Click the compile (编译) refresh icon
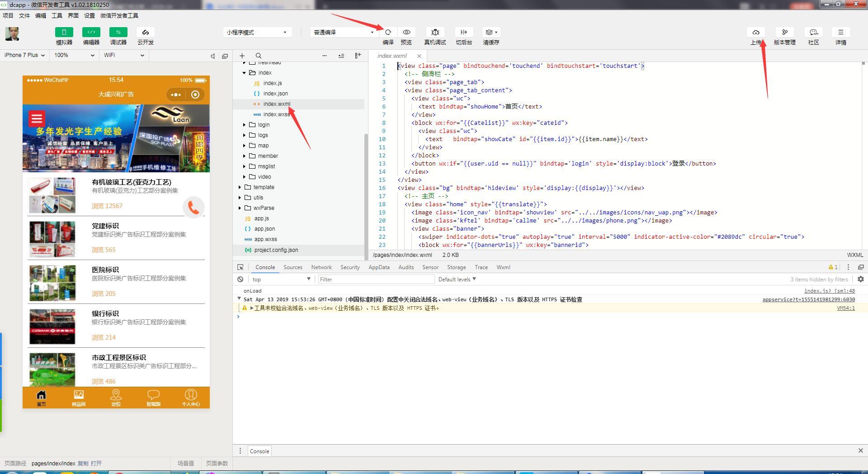The width and height of the screenshot is (868, 474). [x=388, y=32]
